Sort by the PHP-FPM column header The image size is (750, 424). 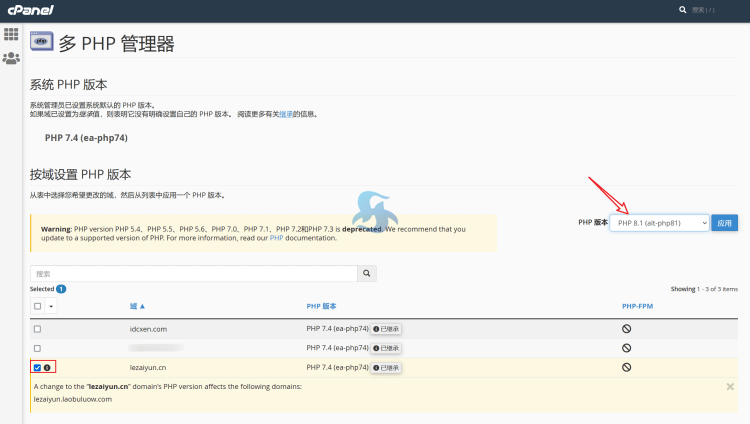(637, 306)
